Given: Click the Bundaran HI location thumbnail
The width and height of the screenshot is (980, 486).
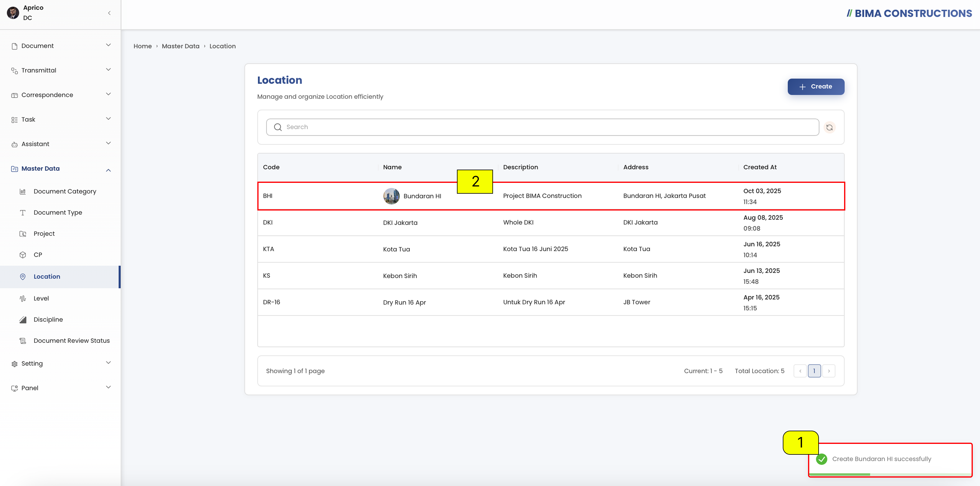Looking at the screenshot, I should pyautogui.click(x=391, y=196).
